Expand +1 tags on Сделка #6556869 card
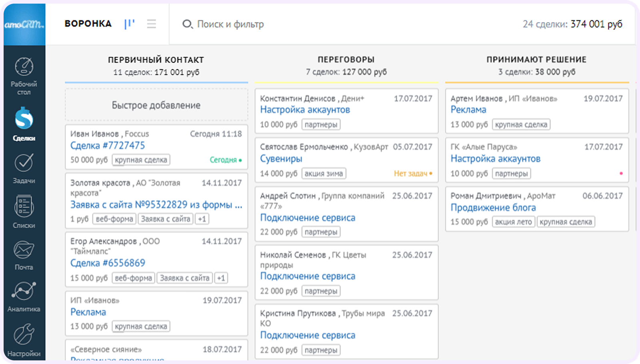The height and width of the screenshot is (364, 640). [221, 278]
